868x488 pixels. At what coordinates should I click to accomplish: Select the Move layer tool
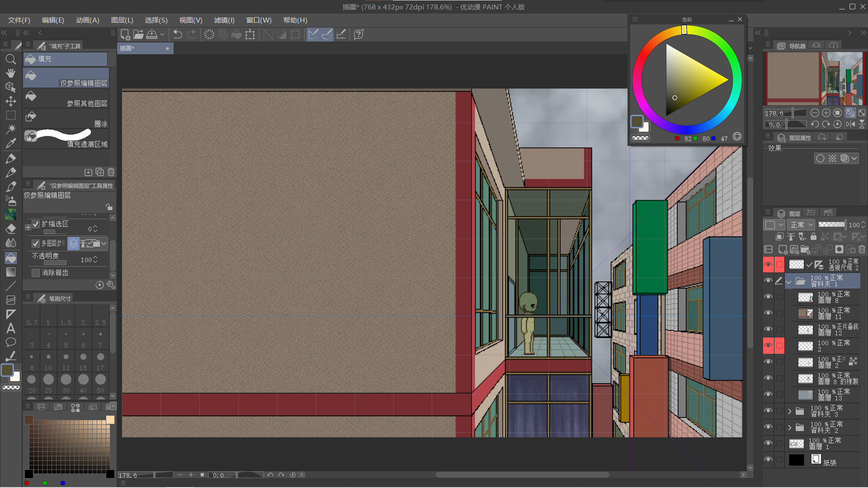click(11, 101)
